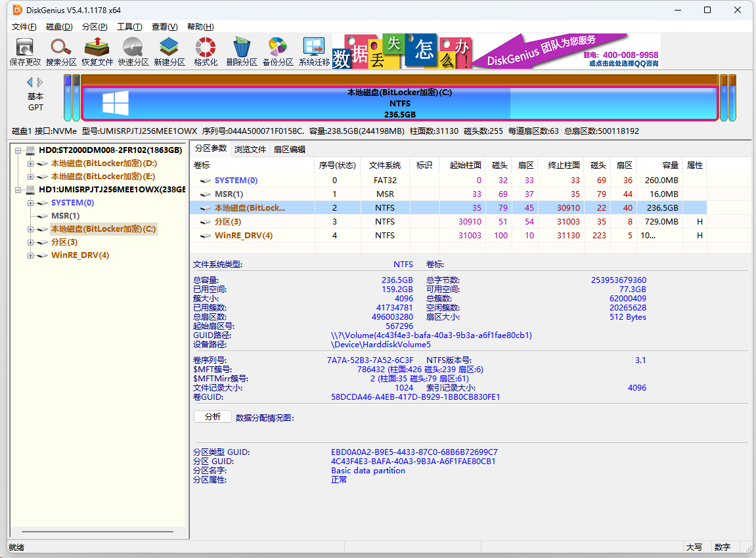Click drive icon beside 分区(3) in table
Image resolution: width=756 pixels, height=558 pixels.
coord(206,222)
